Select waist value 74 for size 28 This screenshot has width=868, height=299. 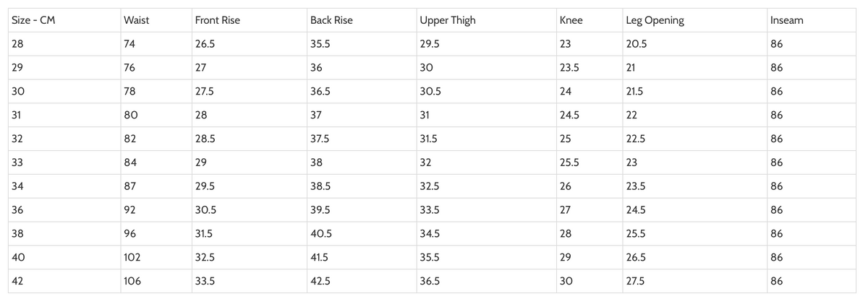pyautogui.click(x=130, y=44)
